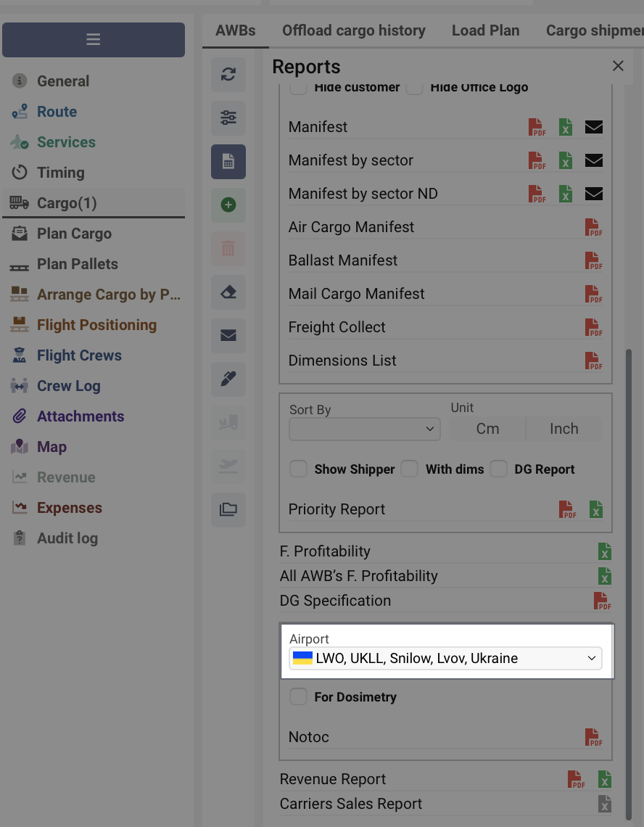The width and height of the screenshot is (644, 827).
Task: Export Priority Report to Excel
Action: (596, 509)
